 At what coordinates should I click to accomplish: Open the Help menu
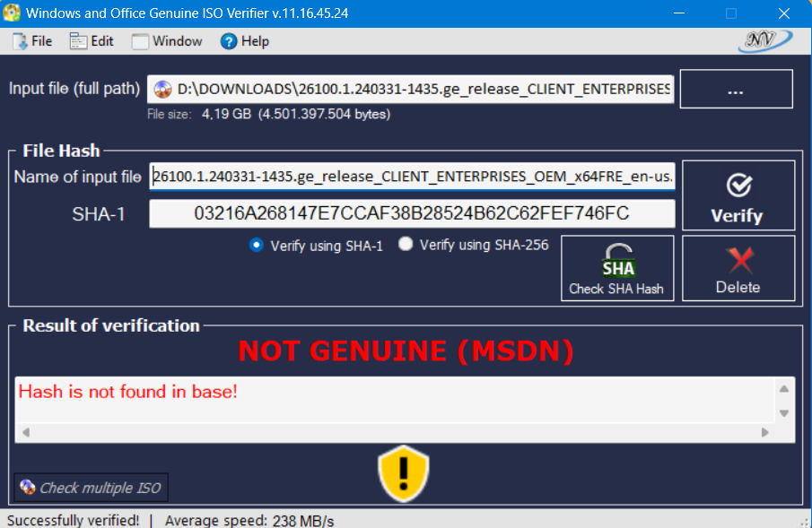(x=245, y=41)
